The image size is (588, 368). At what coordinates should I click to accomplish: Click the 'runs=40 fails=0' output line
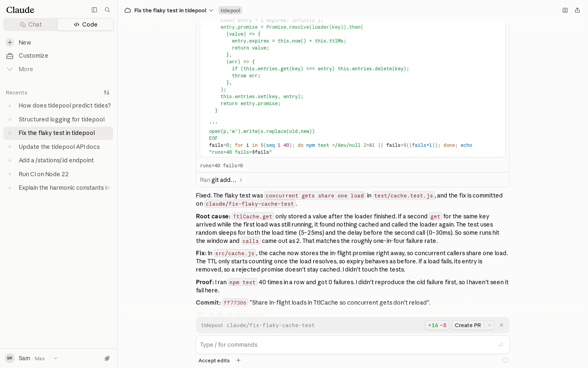[x=221, y=166]
